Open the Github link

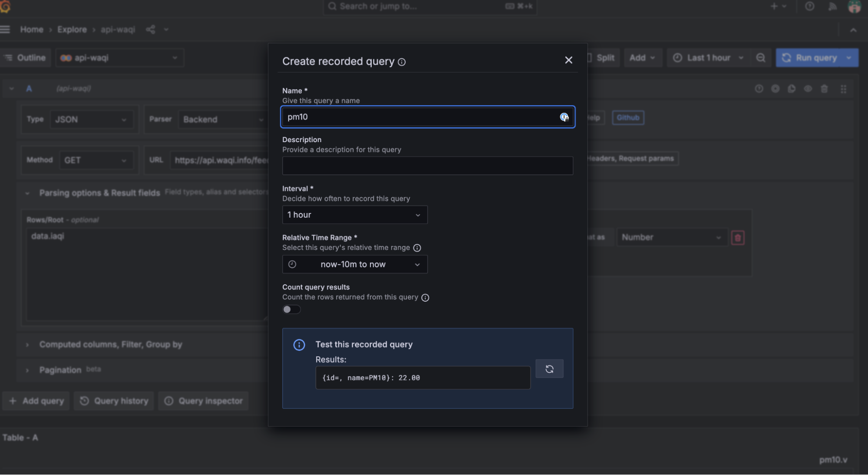pos(627,117)
